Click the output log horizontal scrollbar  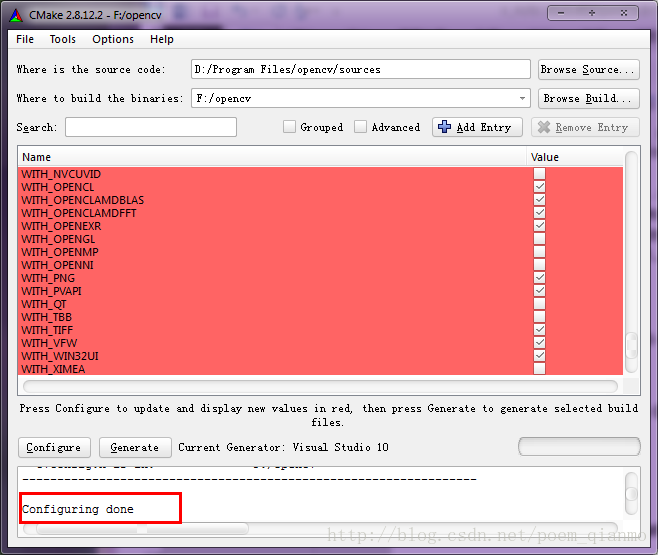[320, 528]
